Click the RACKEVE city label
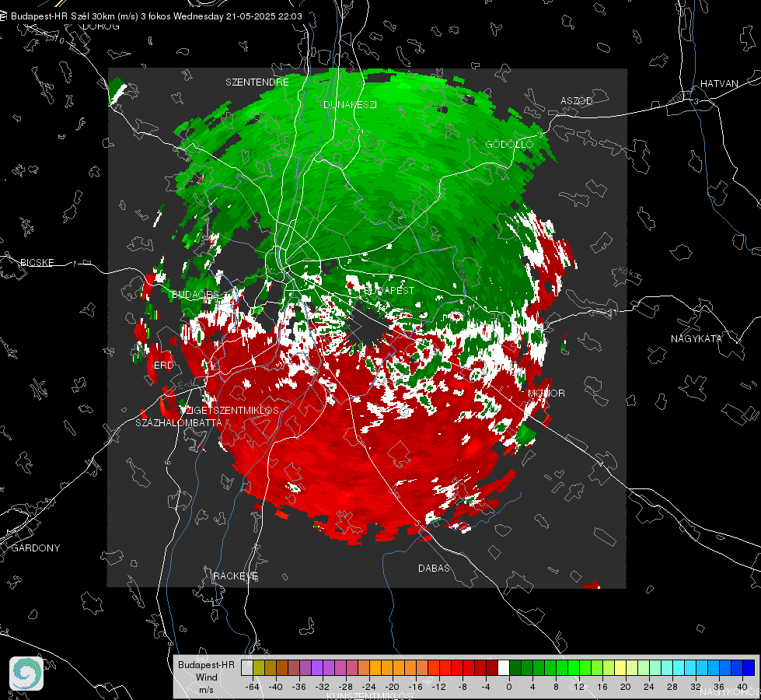 click(236, 576)
